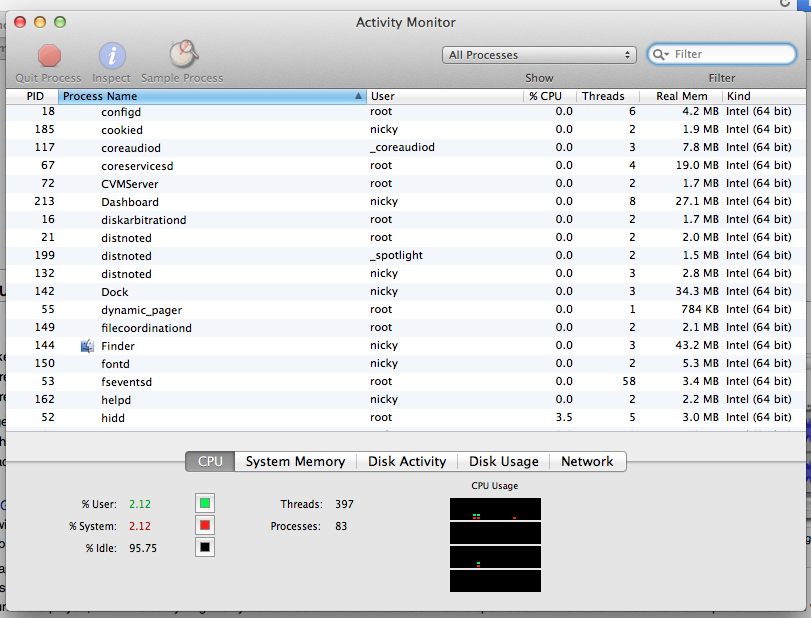The image size is (811, 618).
Task: Select the CPU tab
Action: (210, 461)
